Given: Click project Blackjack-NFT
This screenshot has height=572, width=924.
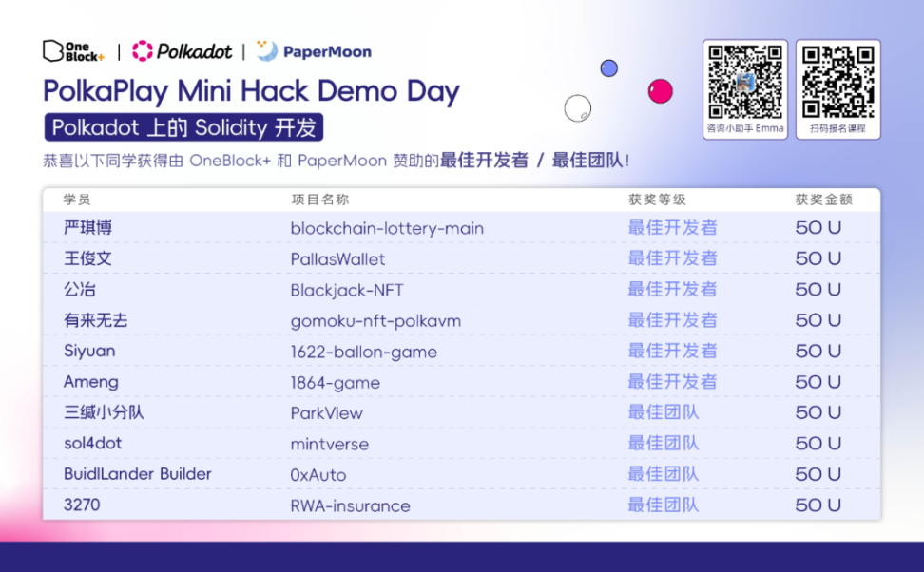Looking at the screenshot, I should 347,291.
